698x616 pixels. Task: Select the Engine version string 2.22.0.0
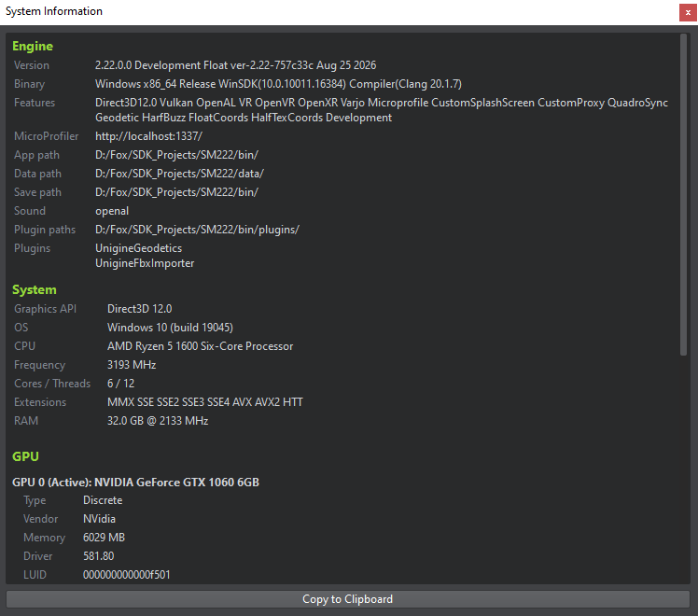[x=113, y=65]
